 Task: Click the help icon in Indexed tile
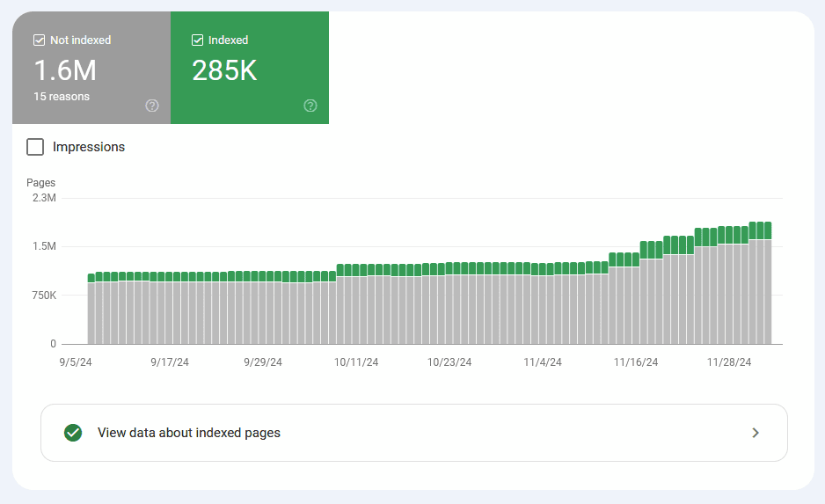[x=310, y=106]
